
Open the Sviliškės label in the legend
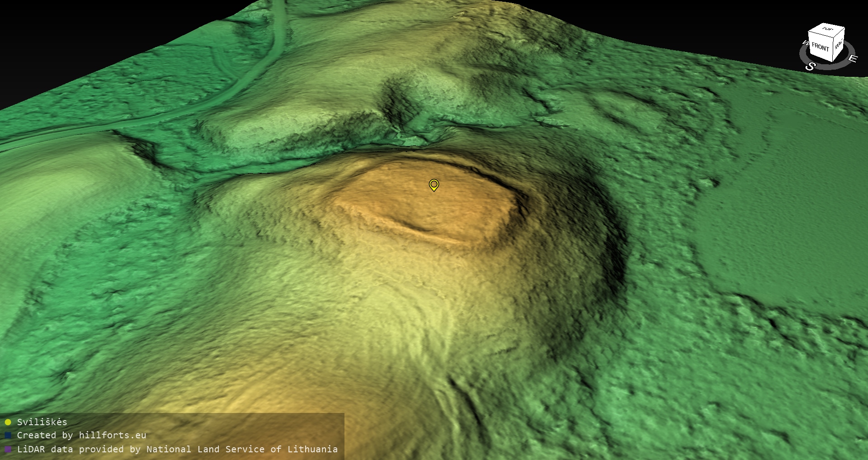(x=42, y=422)
